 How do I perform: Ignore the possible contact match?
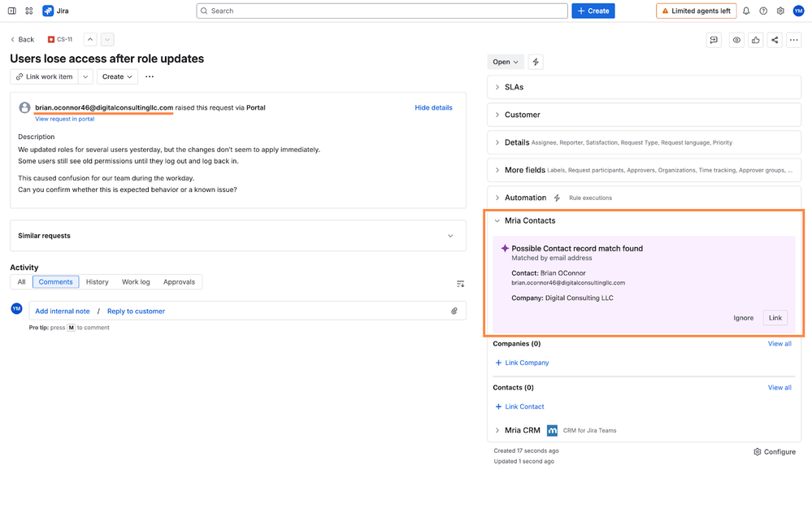(x=743, y=318)
